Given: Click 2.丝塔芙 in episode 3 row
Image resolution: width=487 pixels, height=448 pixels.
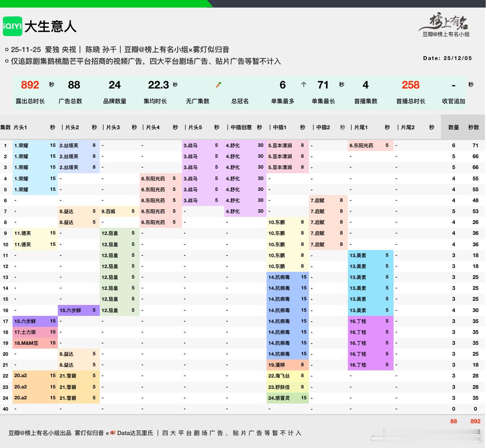Looking at the screenshot, I should [x=69, y=167].
